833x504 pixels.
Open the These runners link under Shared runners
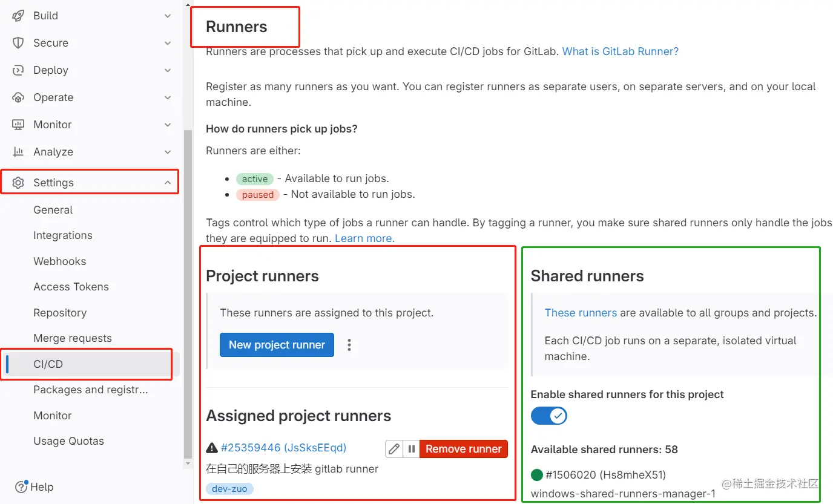click(581, 313)
